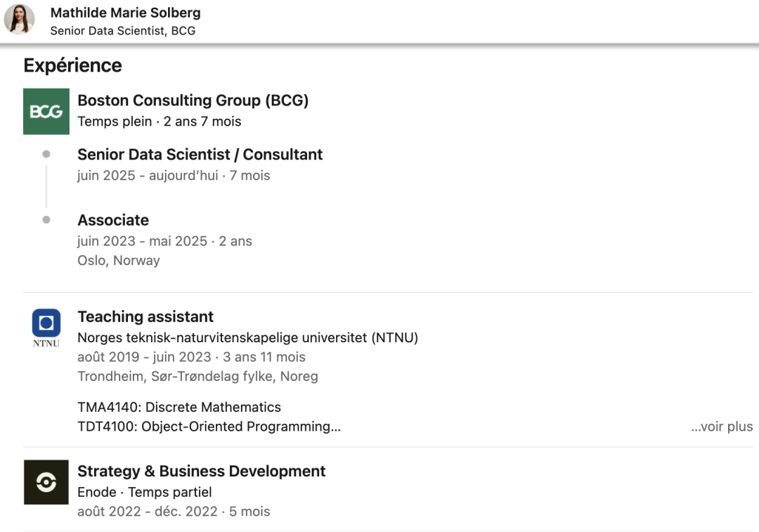The height and width of the screenshot is (532, 759).
Task: Open the BCG company logo
Action: 46,111
